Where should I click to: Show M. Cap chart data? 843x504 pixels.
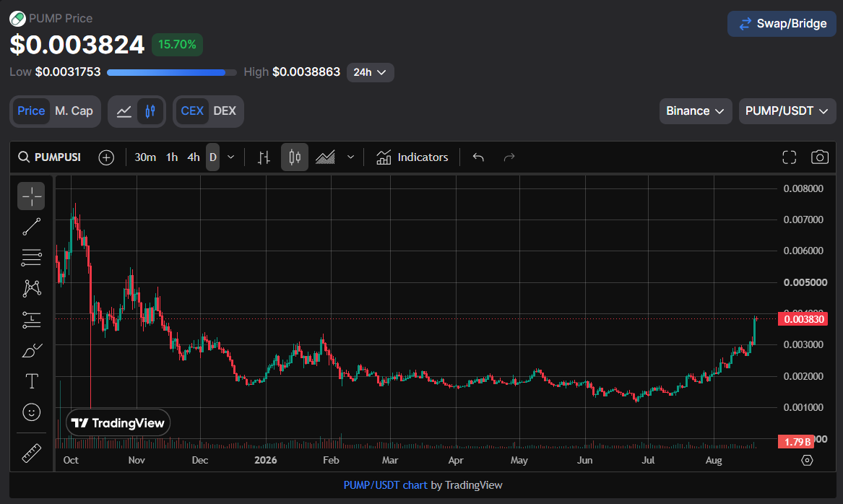74,111
